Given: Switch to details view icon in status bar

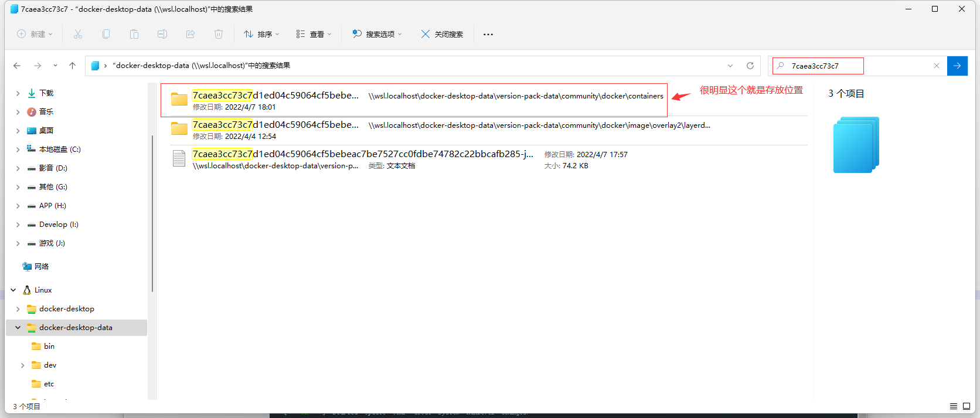Looking at the screenshot, I should click(x=954, y=406).
